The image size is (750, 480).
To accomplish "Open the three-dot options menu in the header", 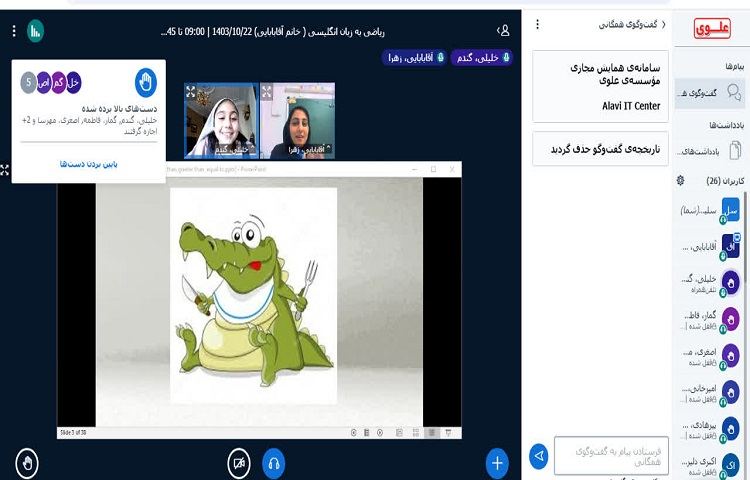I will click(x=14, y=31).
